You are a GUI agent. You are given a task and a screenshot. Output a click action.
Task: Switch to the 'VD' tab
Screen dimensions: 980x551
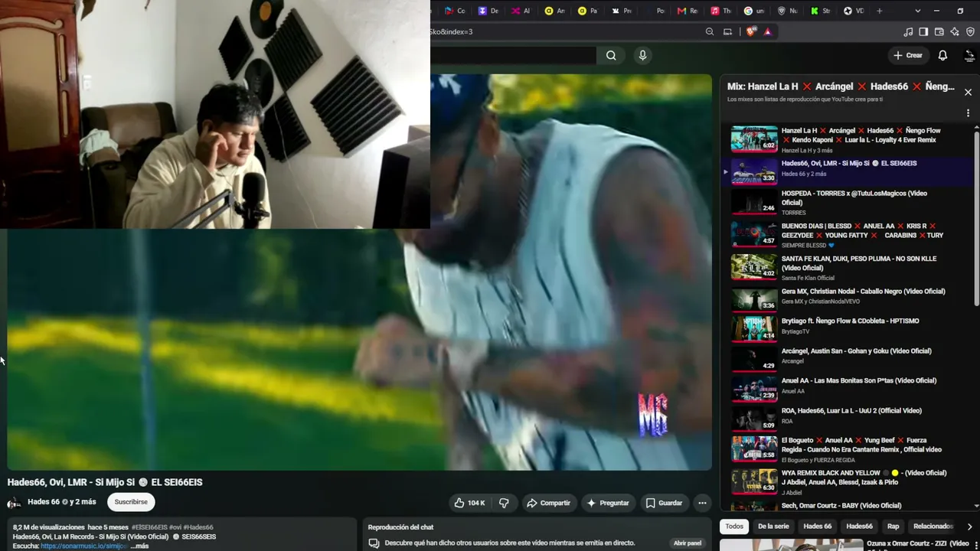(x=853, y=11)
